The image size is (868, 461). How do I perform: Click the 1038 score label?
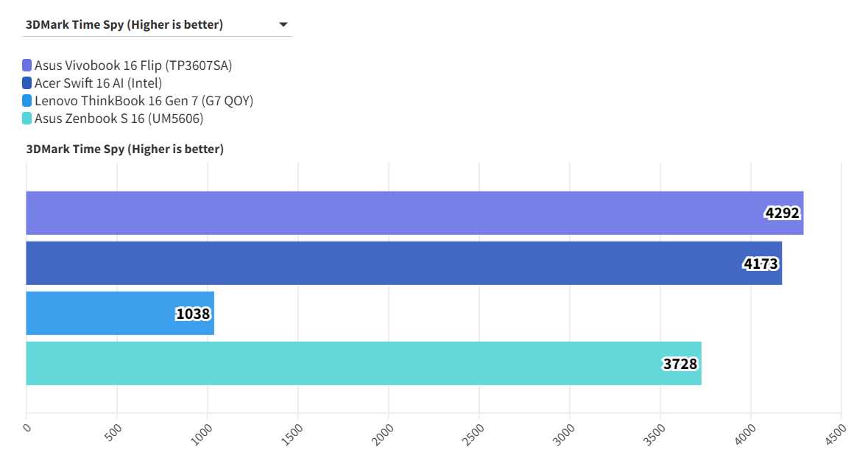click(193, 314)
